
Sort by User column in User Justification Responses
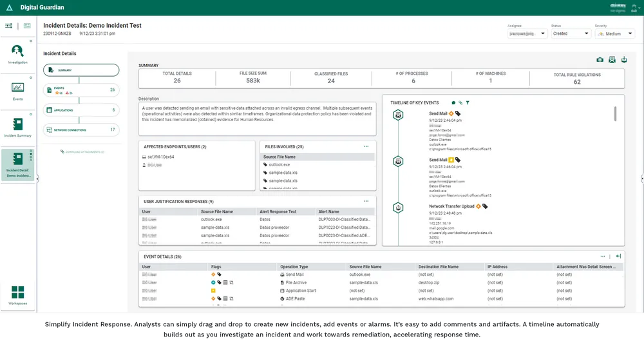point(146,211)
